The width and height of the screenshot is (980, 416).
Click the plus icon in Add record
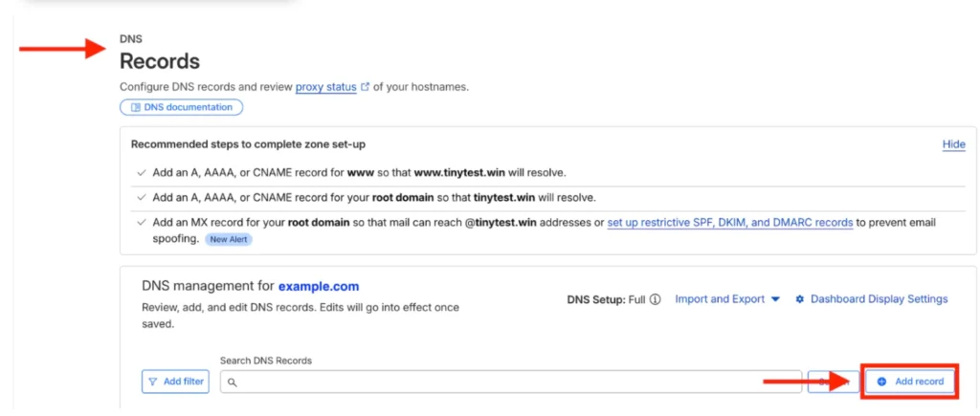[881, 382]
